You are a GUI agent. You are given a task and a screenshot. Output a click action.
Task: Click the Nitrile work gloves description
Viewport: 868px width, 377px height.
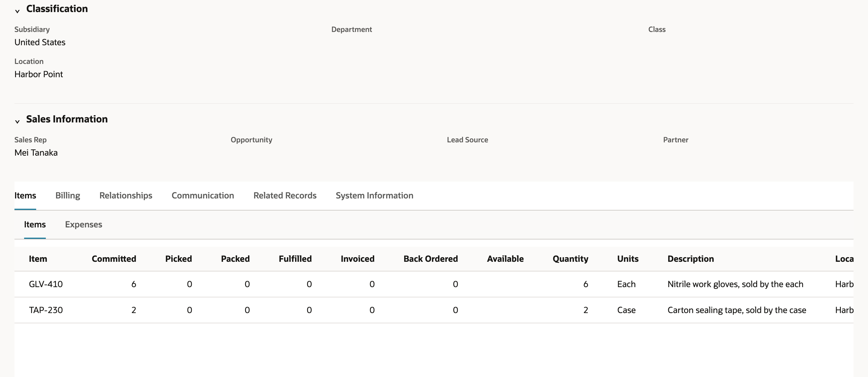(x=735, y=284)
